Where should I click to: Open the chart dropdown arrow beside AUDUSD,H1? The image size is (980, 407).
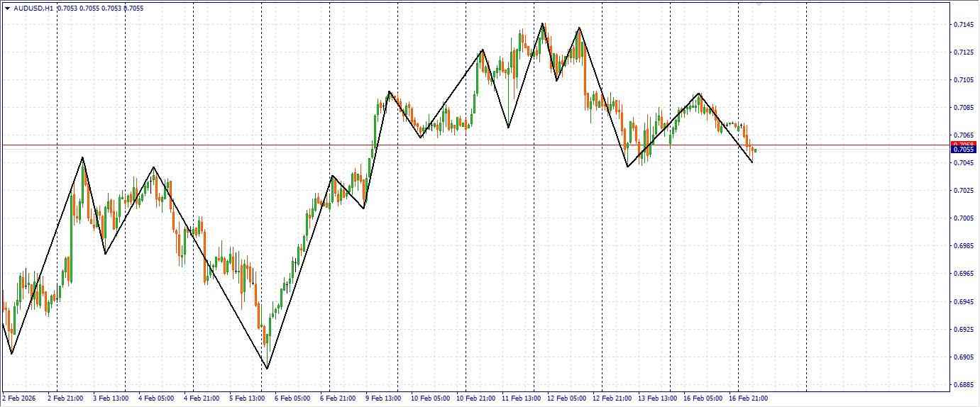coord(7,9)
